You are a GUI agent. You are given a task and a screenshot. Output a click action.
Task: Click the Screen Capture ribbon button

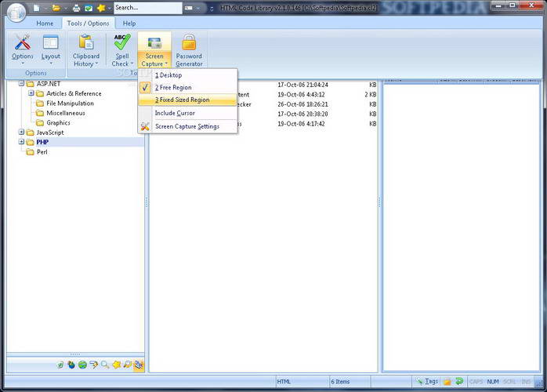pyautogui.click(x=154, y=51)
